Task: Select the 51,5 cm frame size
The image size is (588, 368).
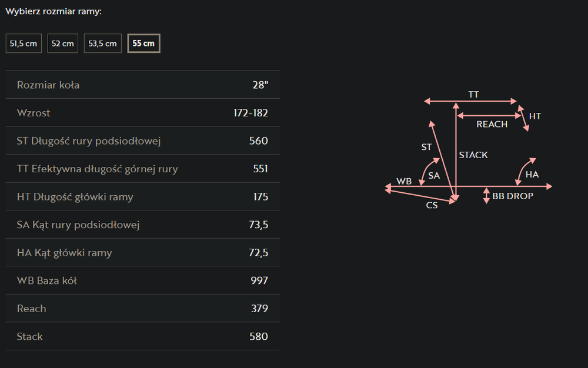Action: [24, 44]
